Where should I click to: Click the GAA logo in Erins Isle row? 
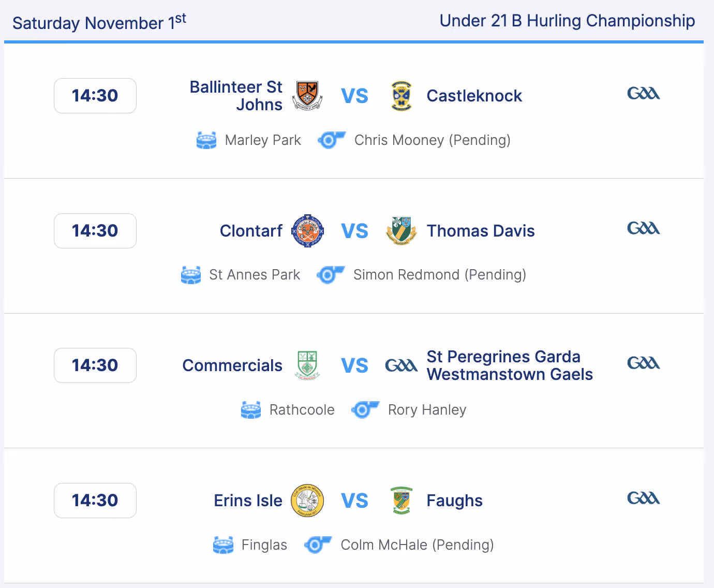(x=643, y=498)
